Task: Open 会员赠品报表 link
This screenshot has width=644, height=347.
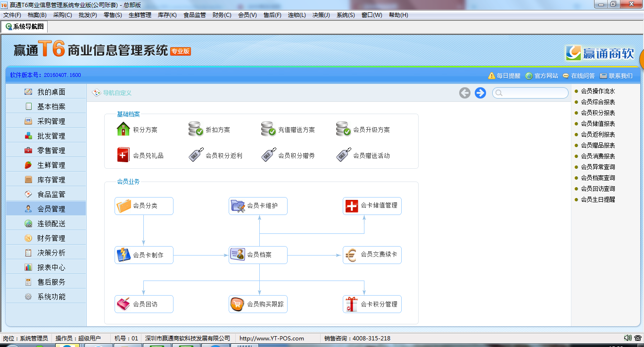Action: click(598, 145)
